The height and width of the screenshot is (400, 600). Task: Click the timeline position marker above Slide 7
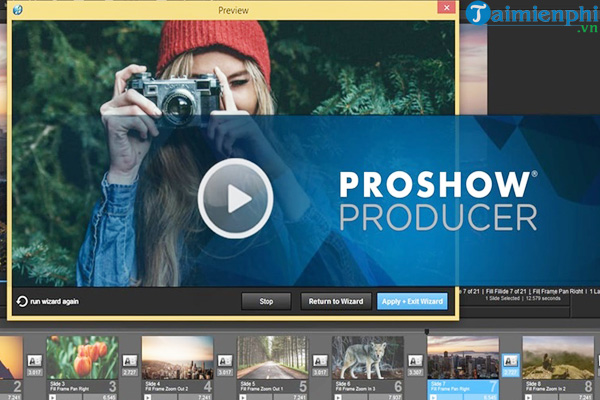click(427, 331)
